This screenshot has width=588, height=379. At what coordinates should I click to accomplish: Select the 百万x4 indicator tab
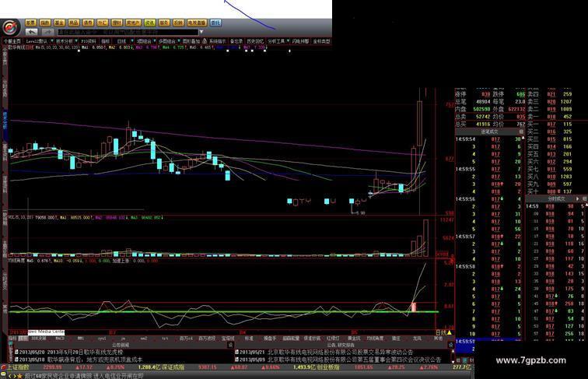pyautogui.click(x=186, y=338)
